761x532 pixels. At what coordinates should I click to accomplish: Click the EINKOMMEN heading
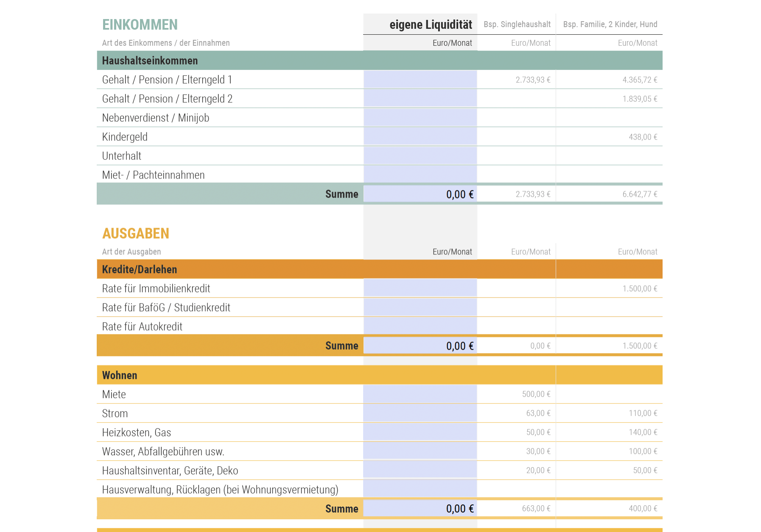click(140, 25)
